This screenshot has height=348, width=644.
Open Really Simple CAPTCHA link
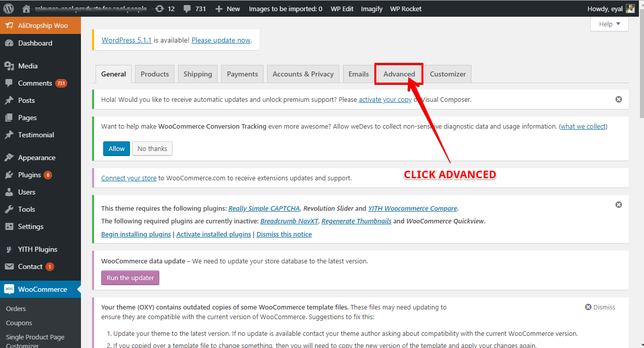pos(264,208)
